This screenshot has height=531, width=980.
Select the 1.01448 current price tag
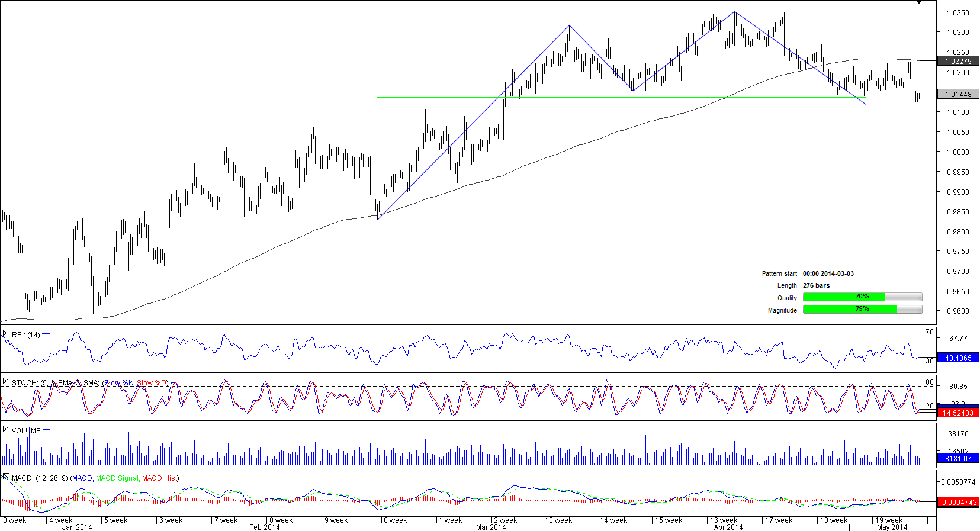(958, 94)
